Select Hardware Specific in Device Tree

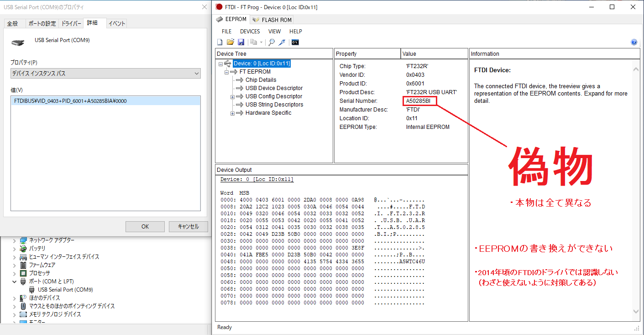(268, 113)
